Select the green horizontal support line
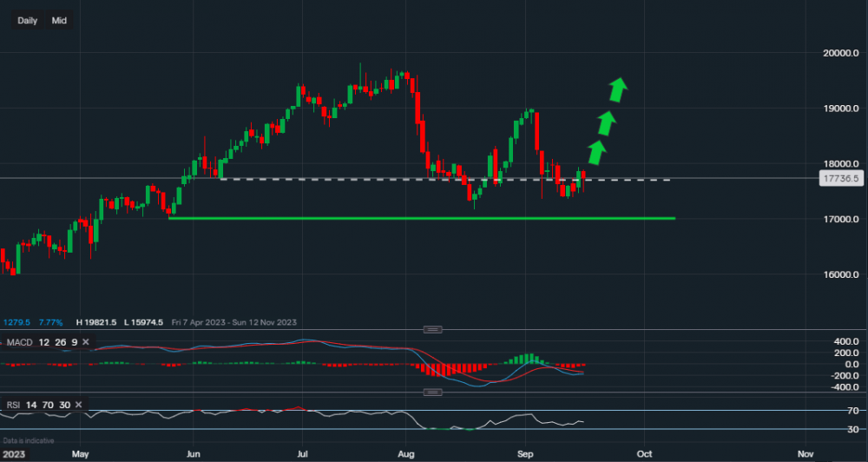 point(421,218)
